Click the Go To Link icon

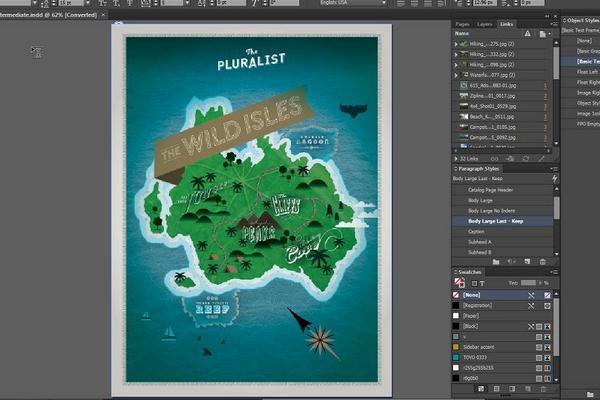(510, 158)
